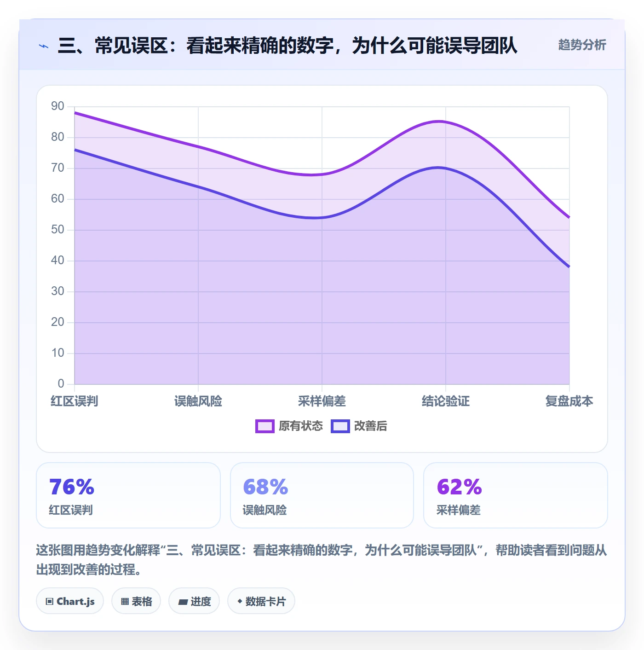Click the 表格 tag grid icon

point(125,601)
